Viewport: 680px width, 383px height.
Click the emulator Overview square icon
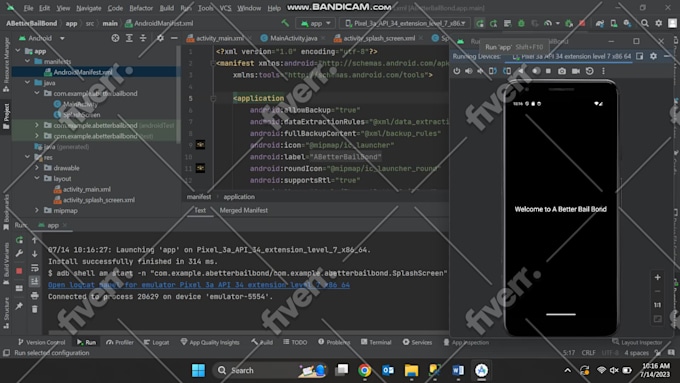point(548,71)
